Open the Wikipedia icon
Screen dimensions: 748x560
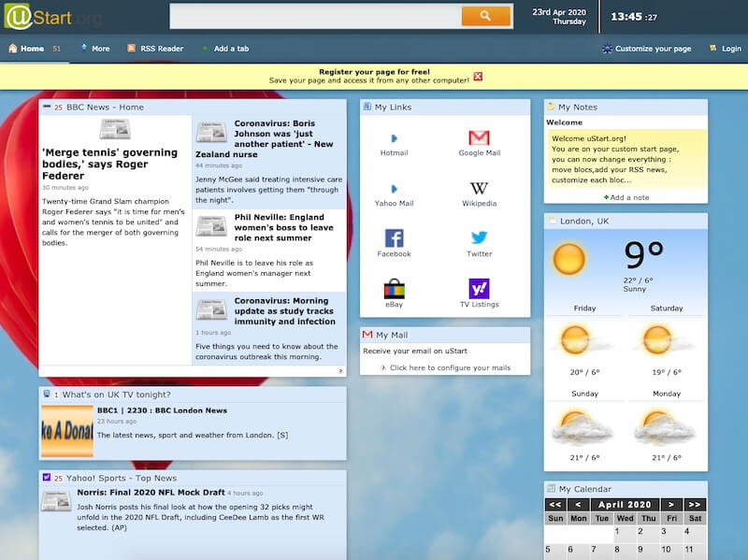point(479,188)
